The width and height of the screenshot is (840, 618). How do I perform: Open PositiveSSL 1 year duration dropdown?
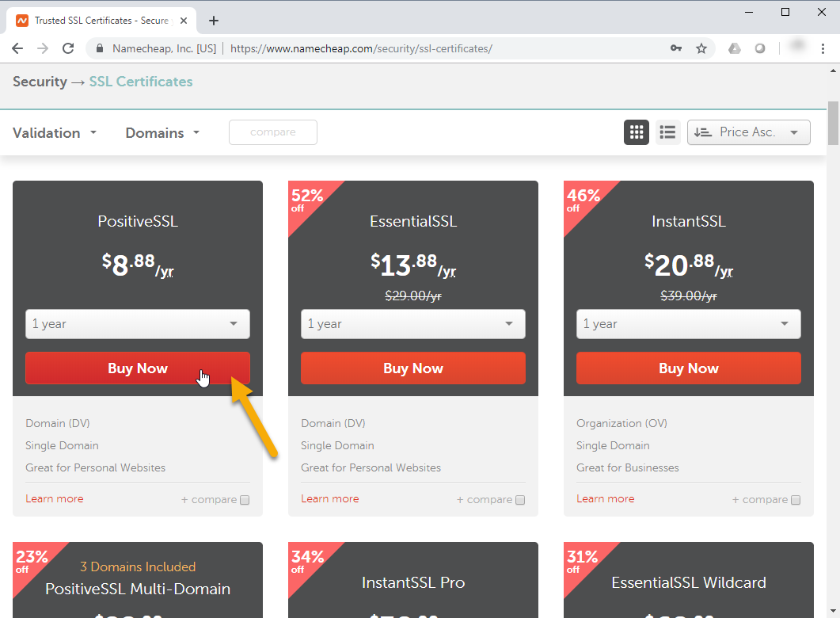[x=138, y=324]
